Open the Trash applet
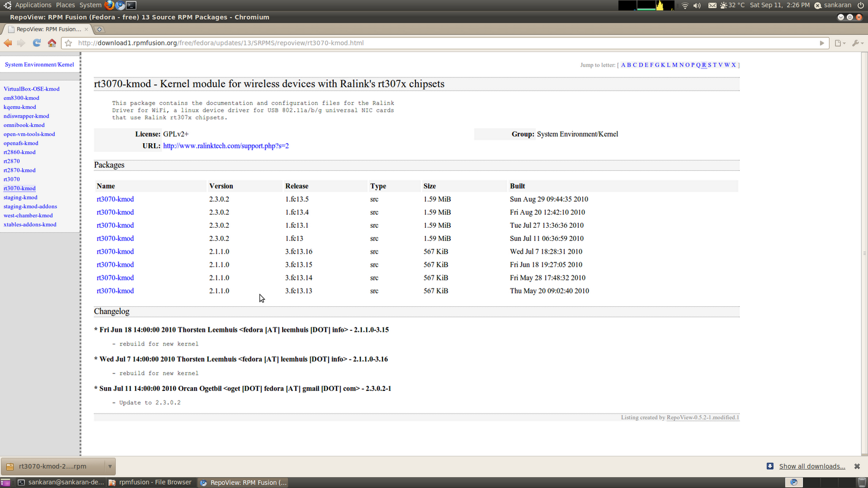The height and width of the screenshot is (488, 868). click(x=862, y=483)
